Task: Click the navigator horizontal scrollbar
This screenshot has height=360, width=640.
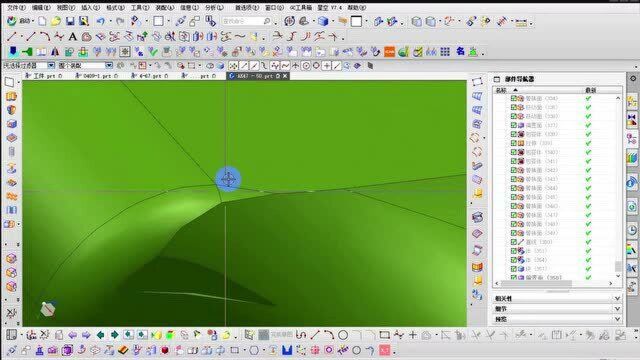Action: (536, 283)
